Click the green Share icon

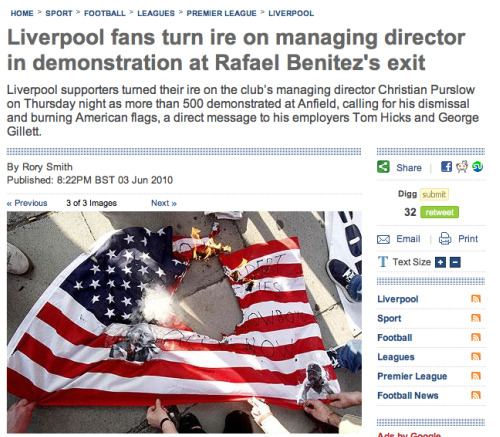click(383, 167)
